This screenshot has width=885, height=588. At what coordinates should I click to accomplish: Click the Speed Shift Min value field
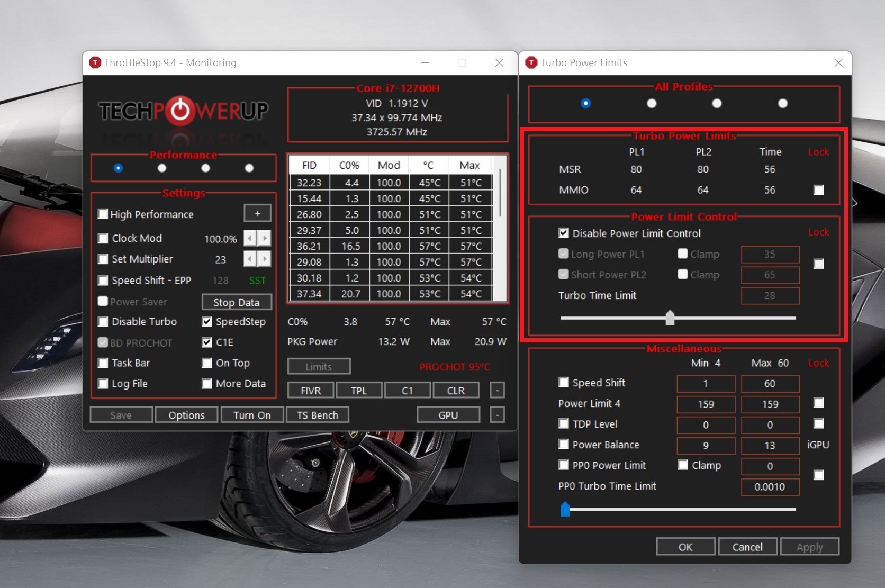(706, 383)
